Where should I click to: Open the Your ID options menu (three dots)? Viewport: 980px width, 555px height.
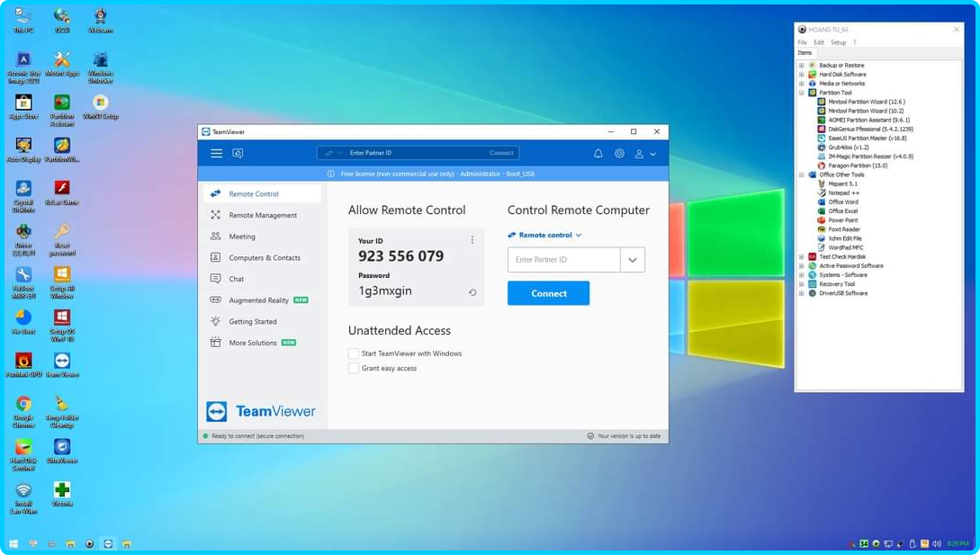(472, 240)
